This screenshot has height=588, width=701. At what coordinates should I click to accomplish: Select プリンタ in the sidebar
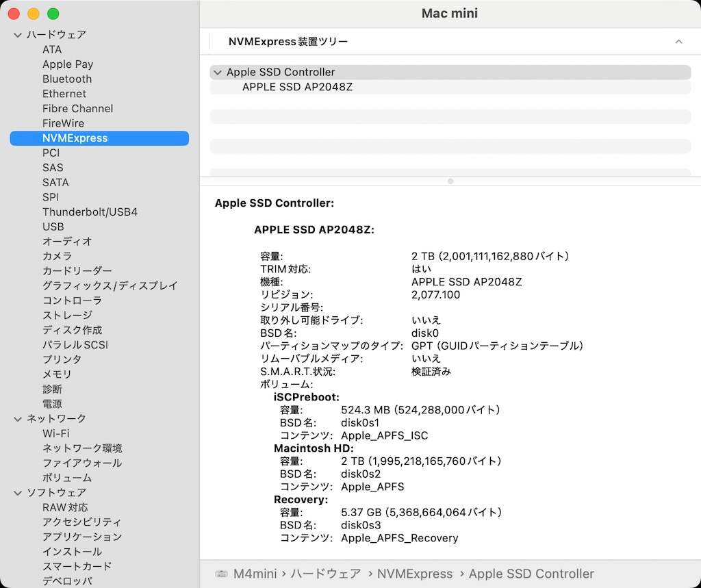coord(62,359)
